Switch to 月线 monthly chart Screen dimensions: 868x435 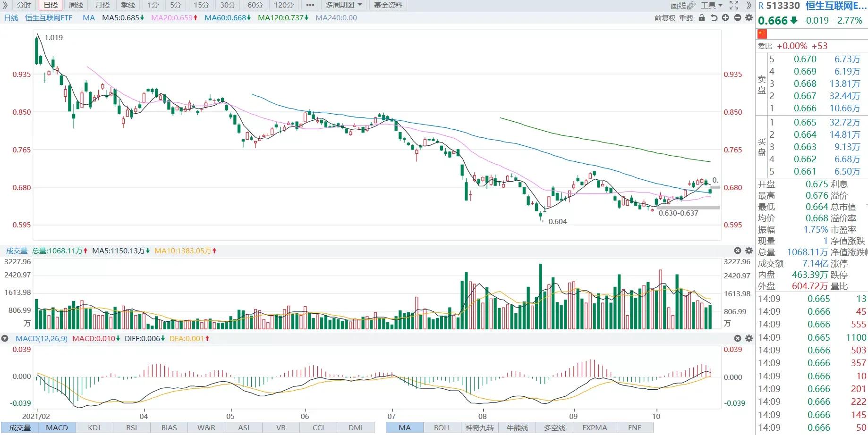click(x=102, y=5)
